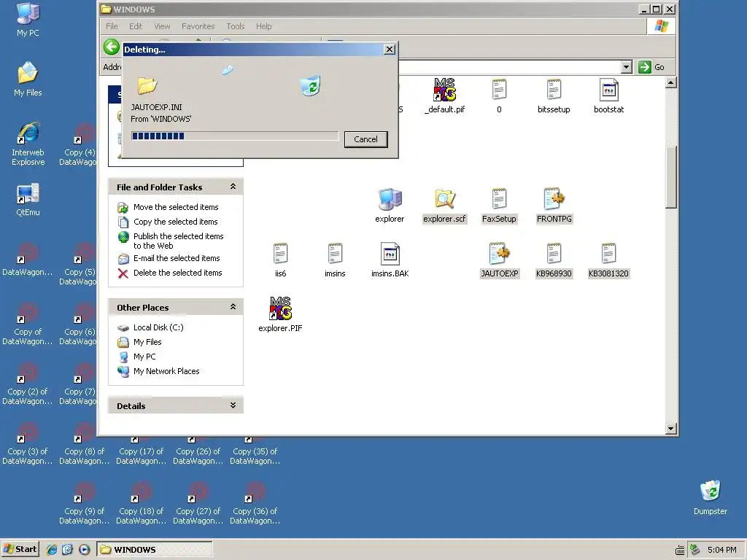Go to Local Disk (C:)
Image resolution: width=747 pixels, height=560 pixels.
click(x=158, y=327)
